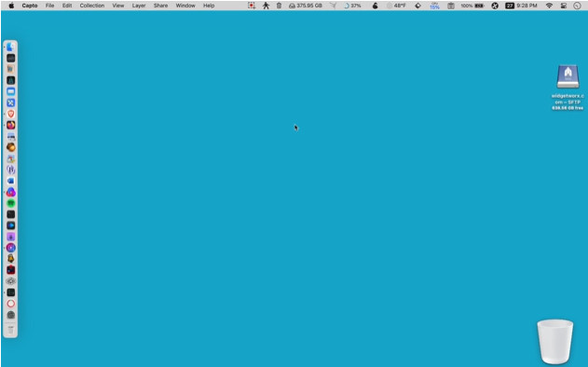Open the Capto application menu
The width and height of the screenshot is (588, 367).
pyautogui.click(x=30, y=6)
